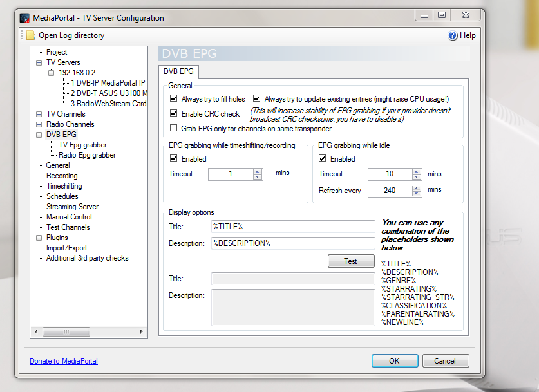Click the %STARRATING_STR% placeholder text
539x392 pixels.
[418, 297]
